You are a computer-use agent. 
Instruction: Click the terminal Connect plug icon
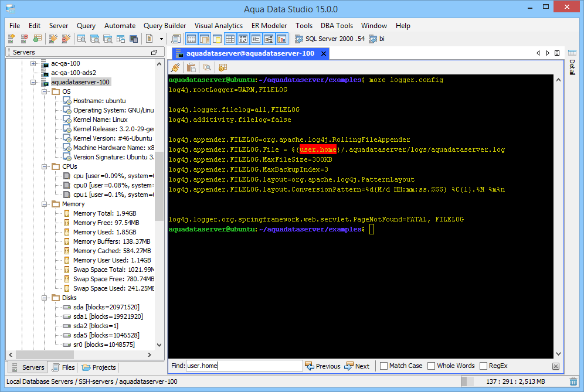[175, 67]
